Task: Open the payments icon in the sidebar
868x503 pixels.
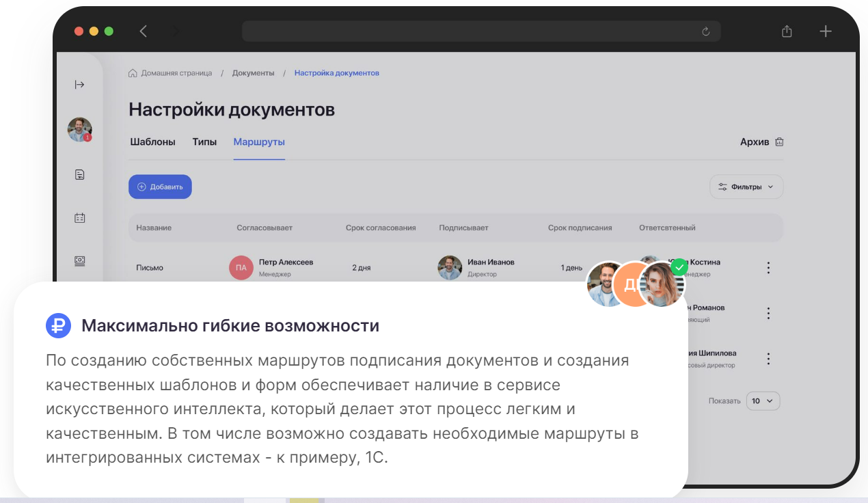Action: click(x=80, y=260)
